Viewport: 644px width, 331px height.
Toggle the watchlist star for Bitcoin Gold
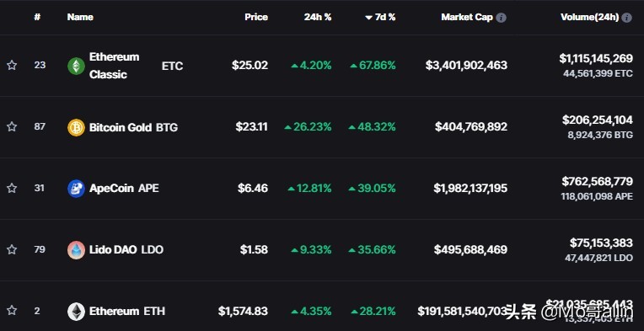pos(12,126)
